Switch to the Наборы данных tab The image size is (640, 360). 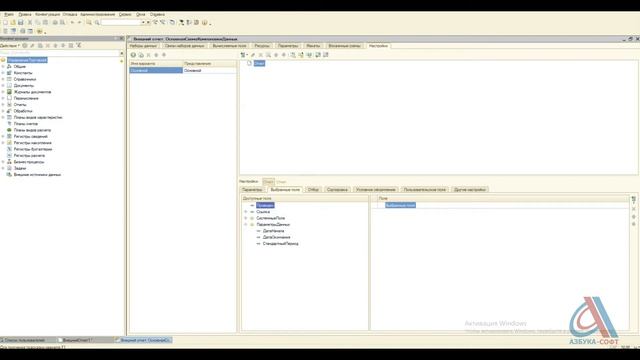[x=144, y=46]
